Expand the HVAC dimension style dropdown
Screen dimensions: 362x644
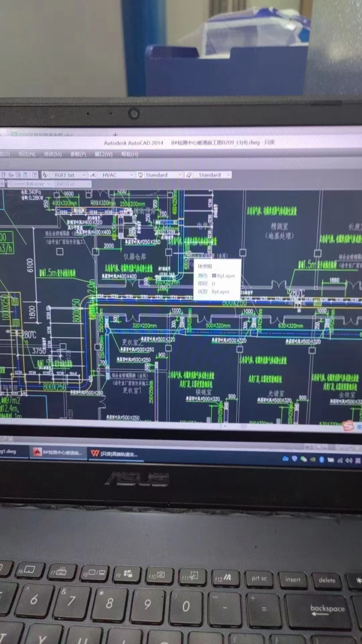click(131, 175)
